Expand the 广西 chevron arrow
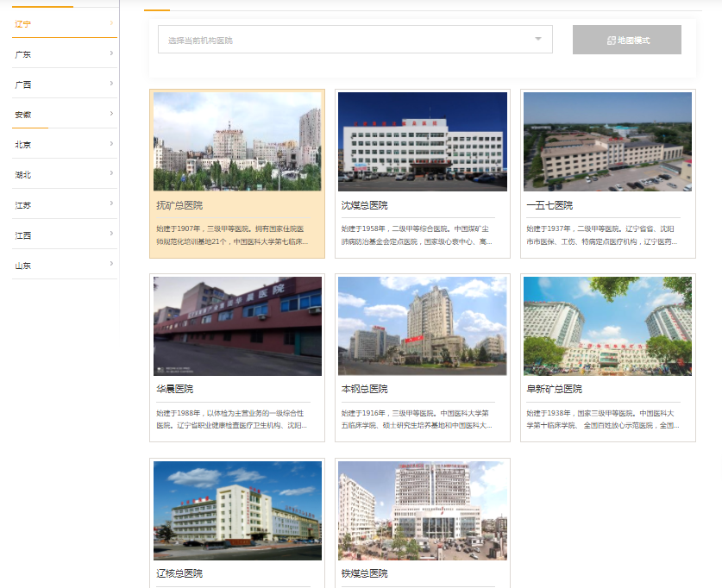This screenshot has height=588, width=722. coord(111,84)
